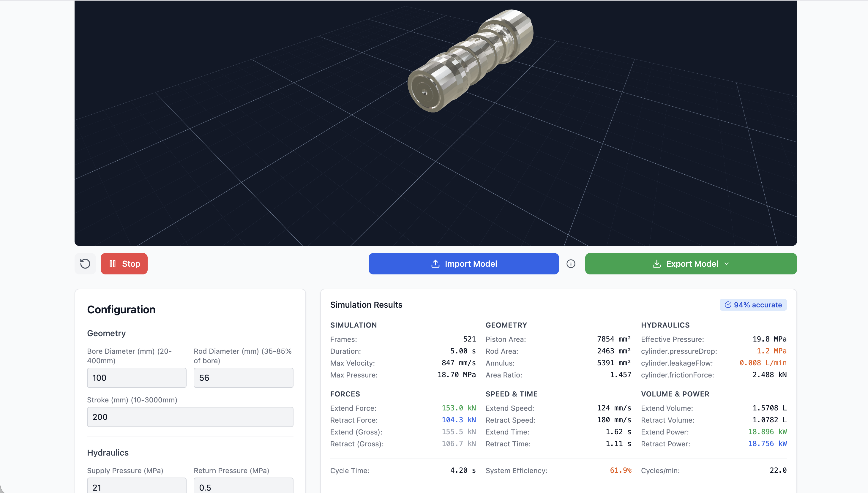Expand the Export Model options chevron

pyautogui.click(x=727, y=264)
